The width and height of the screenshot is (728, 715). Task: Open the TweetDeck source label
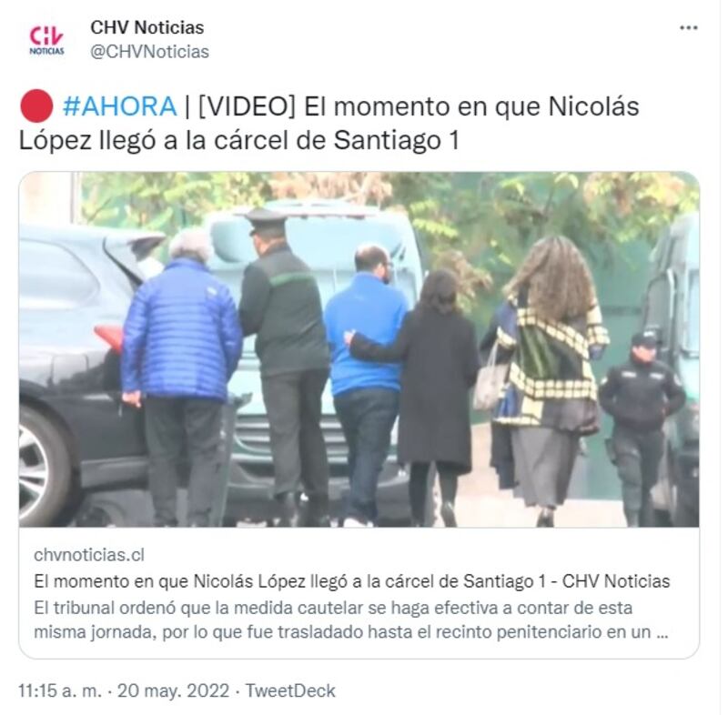(290, 690)
